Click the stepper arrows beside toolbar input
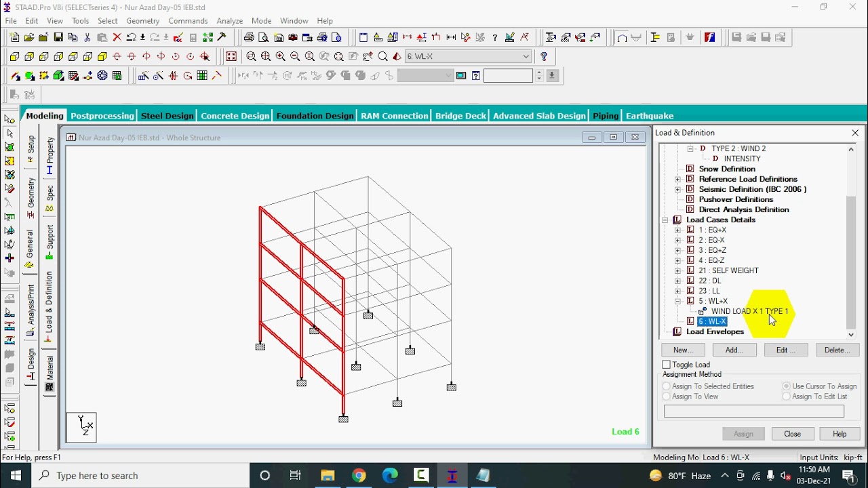 [x=540, y=76]
